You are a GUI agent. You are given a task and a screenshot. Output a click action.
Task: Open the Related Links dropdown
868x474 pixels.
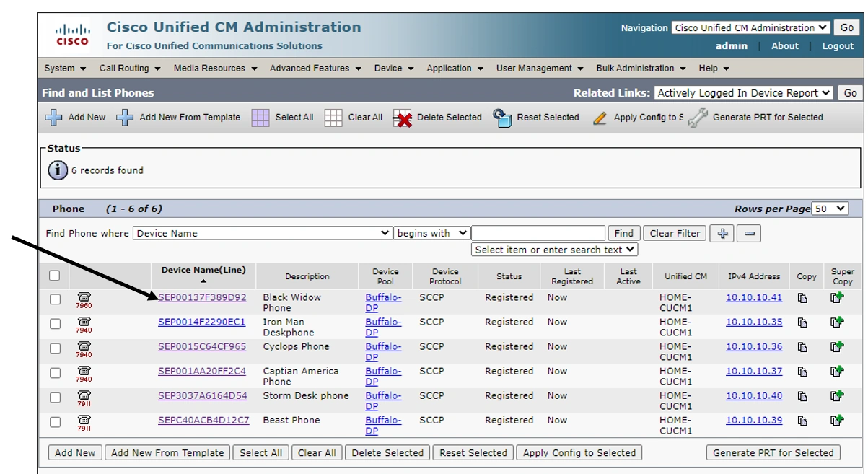point(744,93)
